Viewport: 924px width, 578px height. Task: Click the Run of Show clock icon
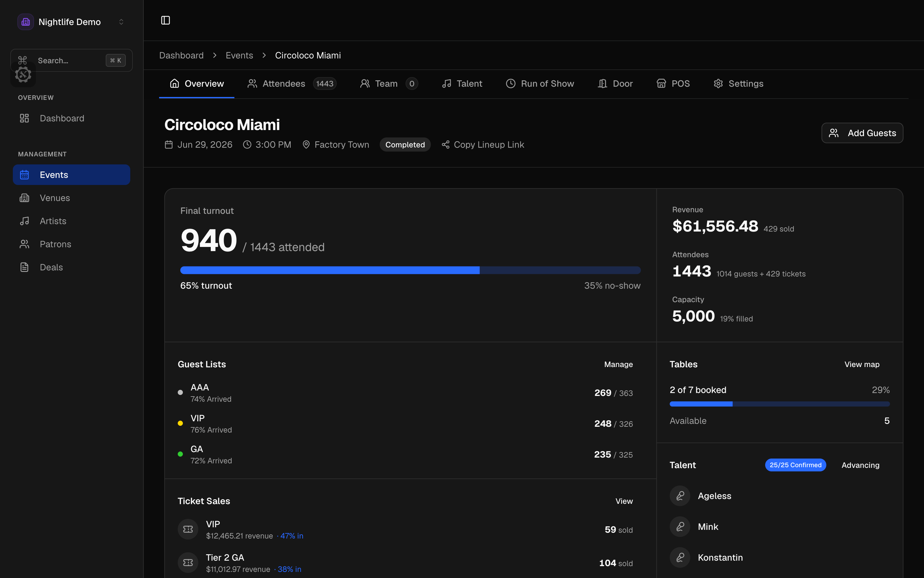(510, 84)
